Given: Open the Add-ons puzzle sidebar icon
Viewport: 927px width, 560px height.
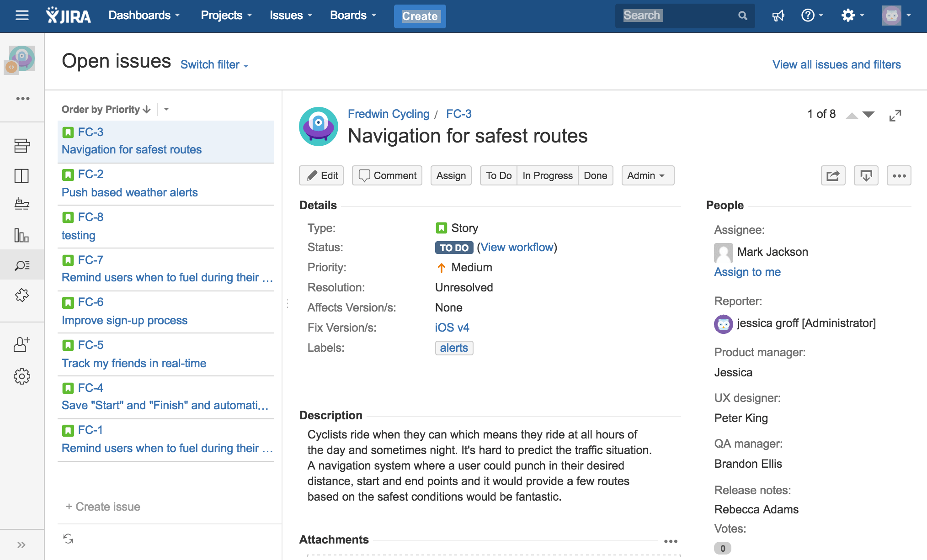Looking at the screenshot, I should pos(22,295).
